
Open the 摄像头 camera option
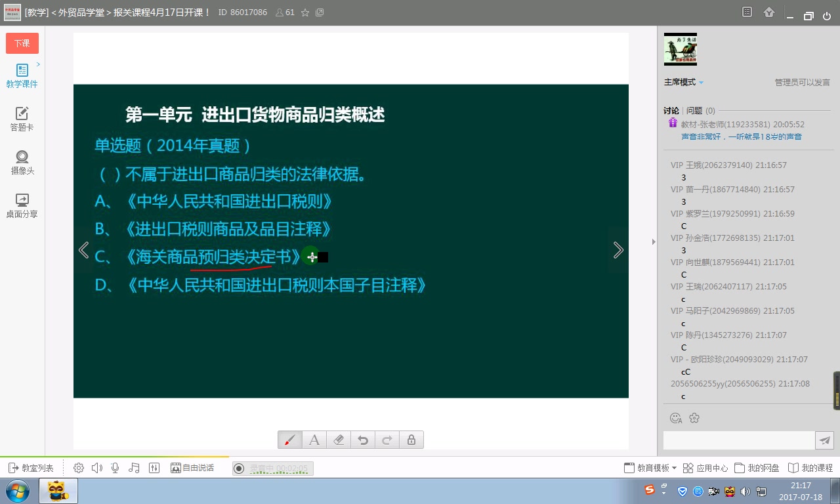tap(22, 163)
